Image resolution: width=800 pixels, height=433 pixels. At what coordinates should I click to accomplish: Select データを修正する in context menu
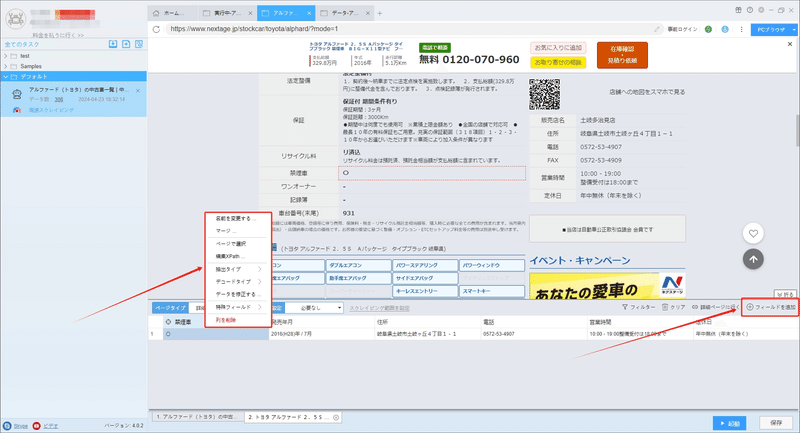click(x=237, y=294)
